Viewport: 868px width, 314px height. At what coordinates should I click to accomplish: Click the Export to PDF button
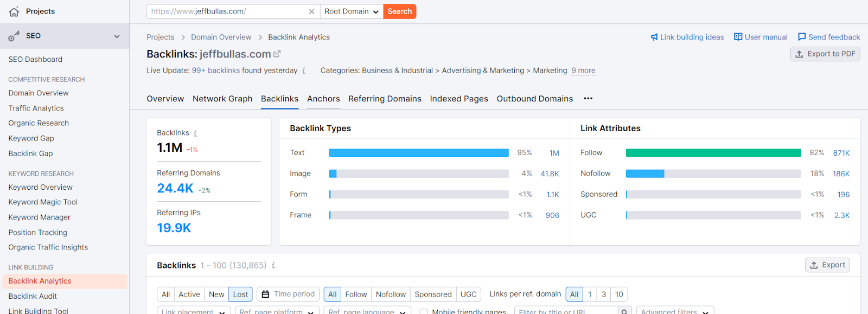[x=825, y=54]
